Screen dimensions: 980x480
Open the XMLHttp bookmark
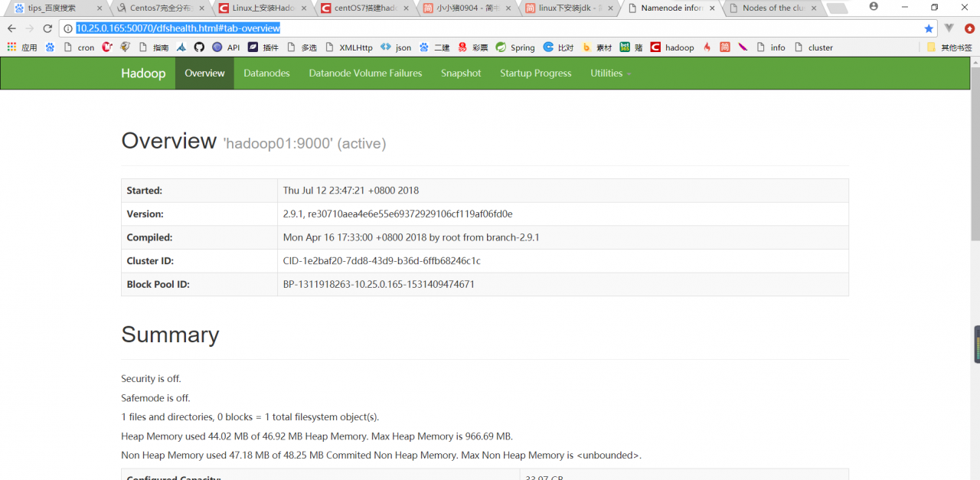pos(349,47)
